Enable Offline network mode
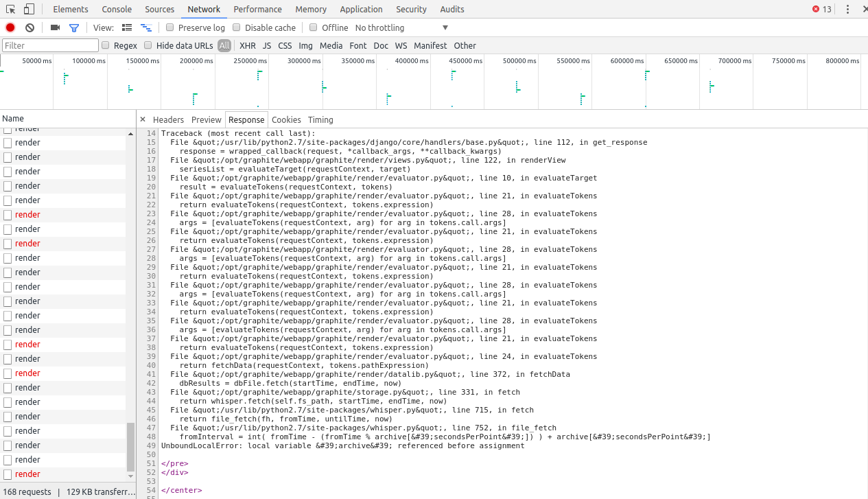 [315, 27]
